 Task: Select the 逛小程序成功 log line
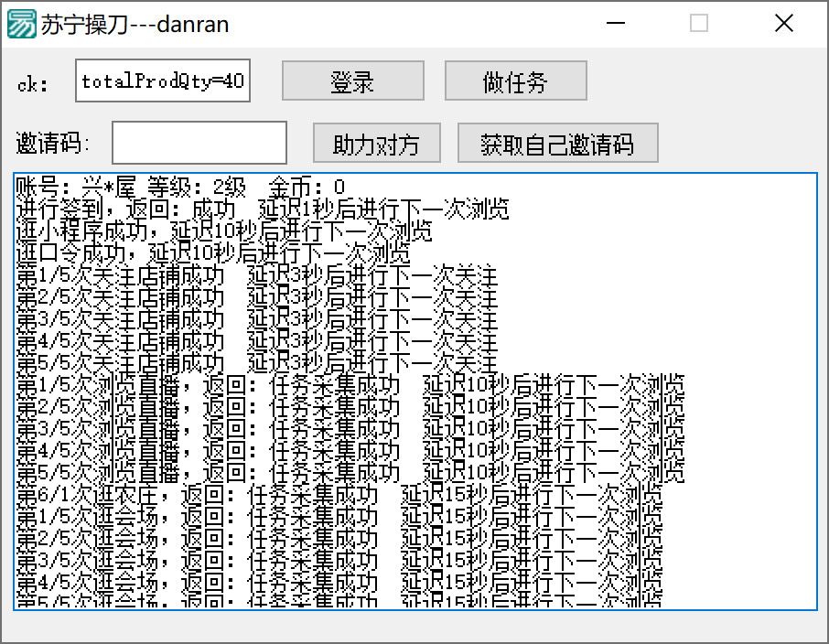pos(224,231)
